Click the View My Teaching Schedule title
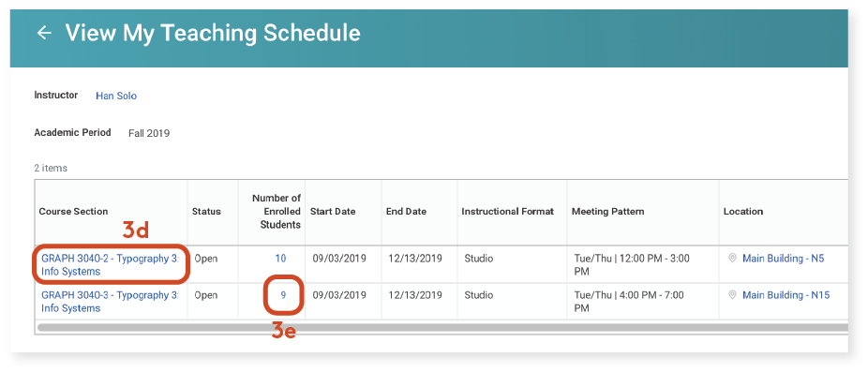868x372 pixels. (213, 33)
